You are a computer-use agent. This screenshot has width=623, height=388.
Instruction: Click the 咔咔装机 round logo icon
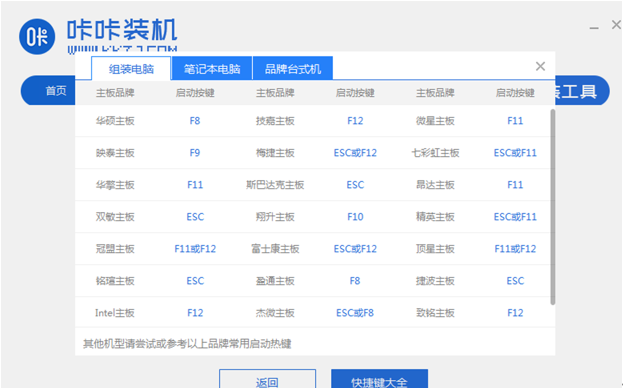pyautogui.click(x=37, y=37)
